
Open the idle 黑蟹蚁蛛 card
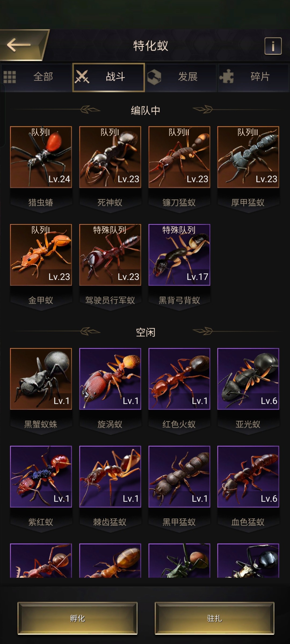[x=41, y=379]
